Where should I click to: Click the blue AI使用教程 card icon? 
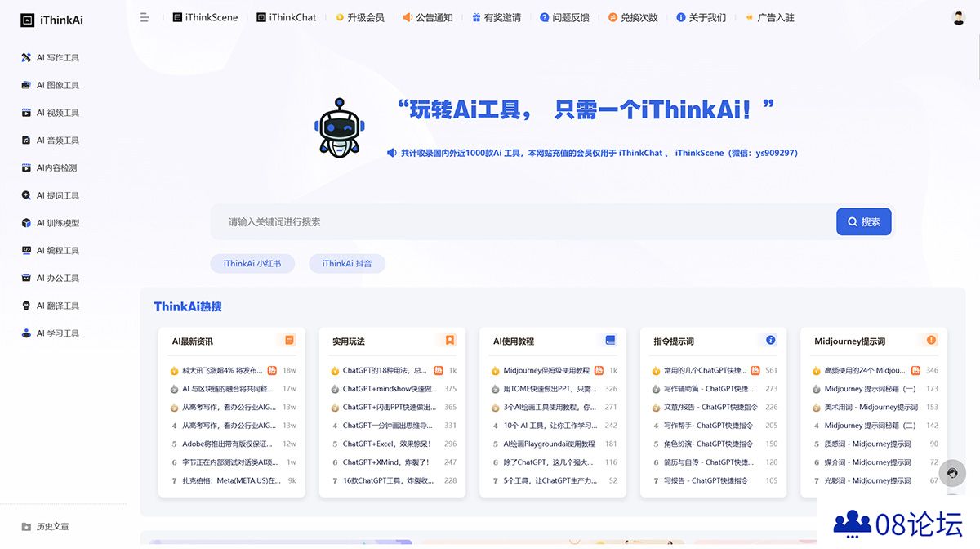[610, 340]
